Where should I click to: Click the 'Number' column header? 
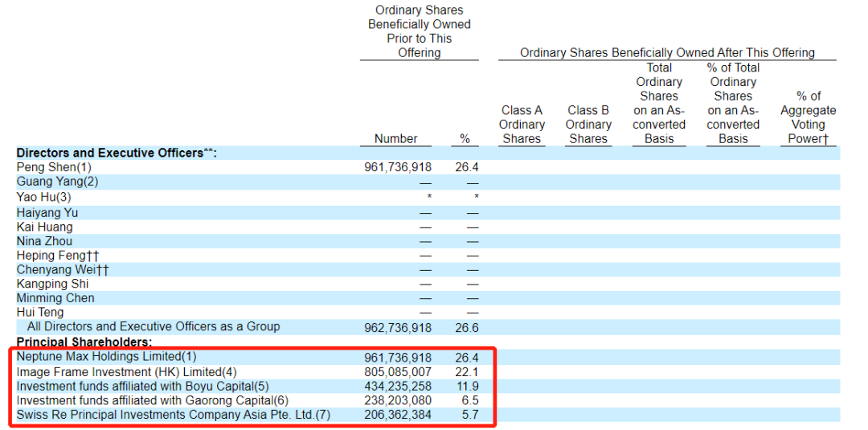click(x=395, y=138)
